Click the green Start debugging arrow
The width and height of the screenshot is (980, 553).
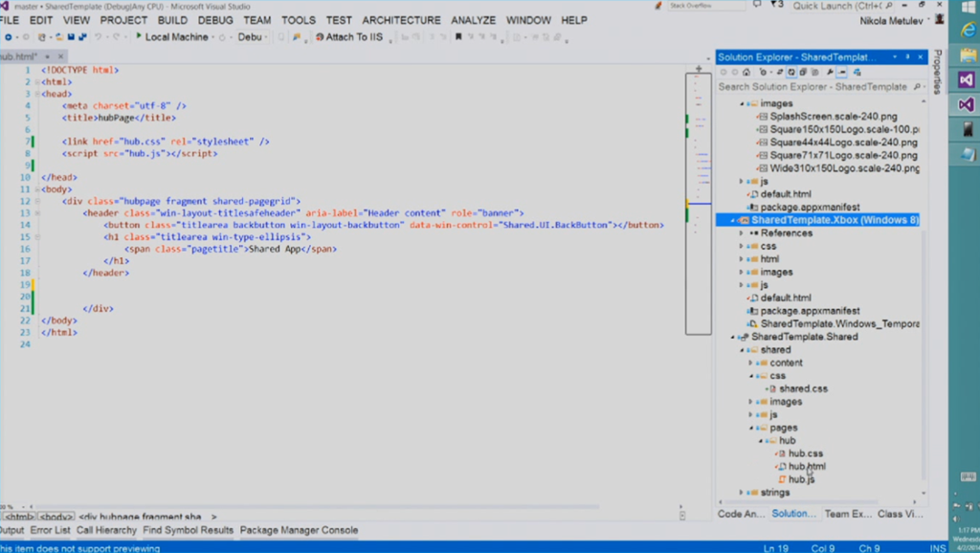(x=139, y=37)
